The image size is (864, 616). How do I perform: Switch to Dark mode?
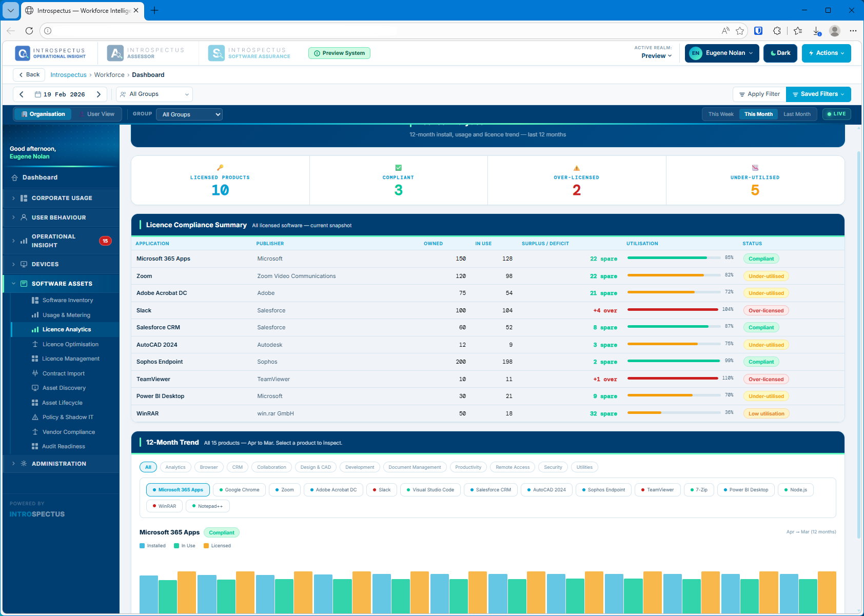(780, 53)
